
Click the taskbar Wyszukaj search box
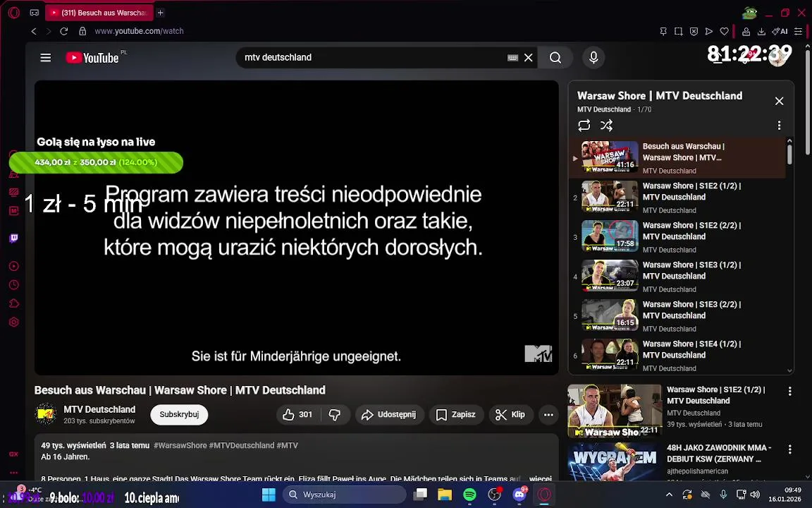point(345,495)
